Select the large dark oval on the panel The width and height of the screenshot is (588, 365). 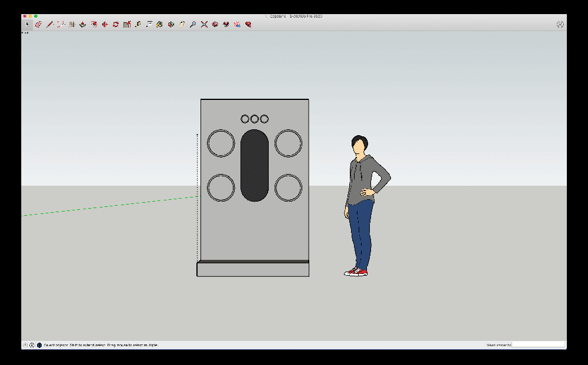pos(255,165)
